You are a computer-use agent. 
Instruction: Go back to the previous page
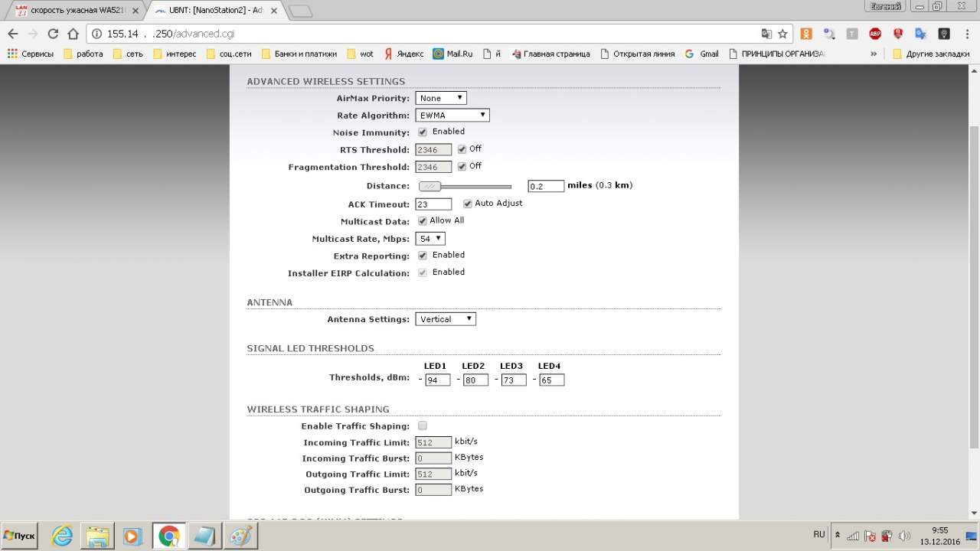13,34
